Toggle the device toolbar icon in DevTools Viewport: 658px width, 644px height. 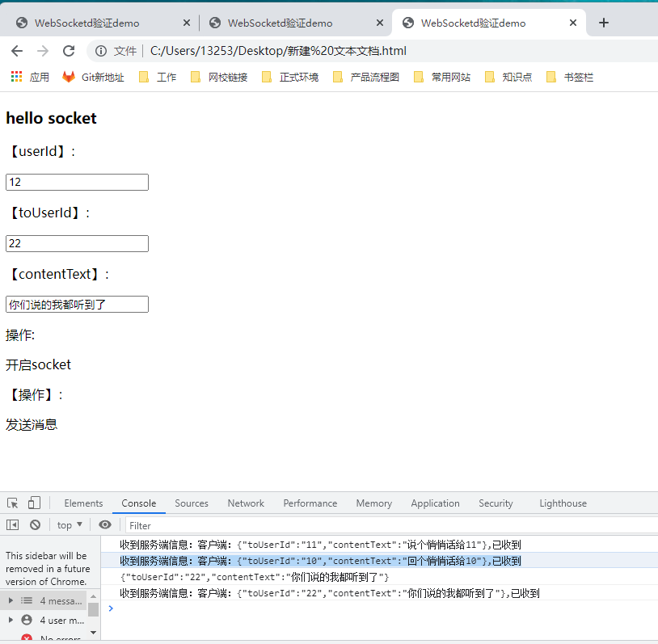click(x=34, y=503)
